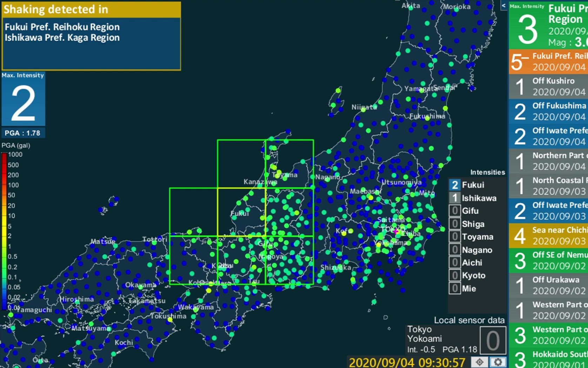588x368 pixels.
Task: Click the Utsunomiya label on the map
Action: tap(401, 182)
